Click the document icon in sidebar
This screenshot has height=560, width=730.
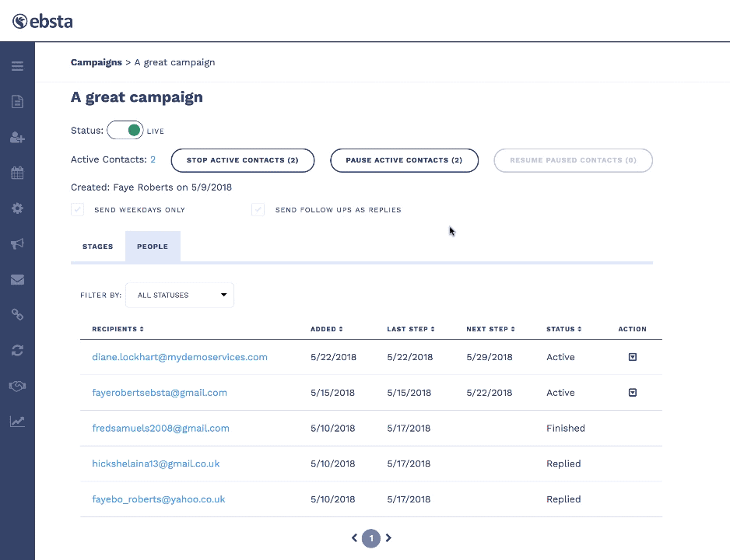pos(17,102)
